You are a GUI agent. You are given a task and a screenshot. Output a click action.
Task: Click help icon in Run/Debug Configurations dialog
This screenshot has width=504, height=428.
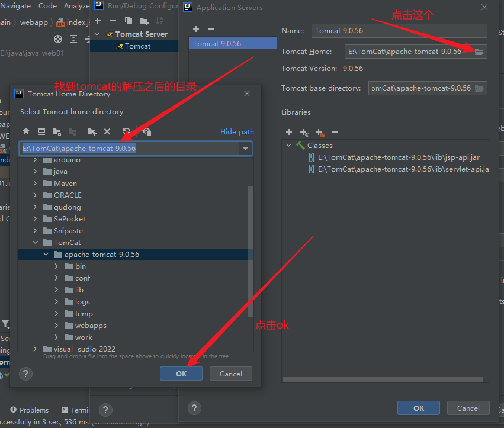pos(105,410)
